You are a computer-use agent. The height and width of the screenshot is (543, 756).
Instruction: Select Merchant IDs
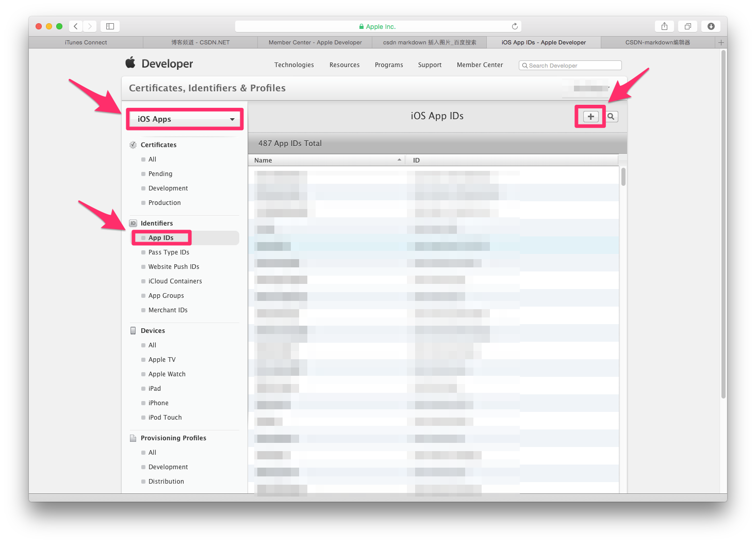(168, 310)
